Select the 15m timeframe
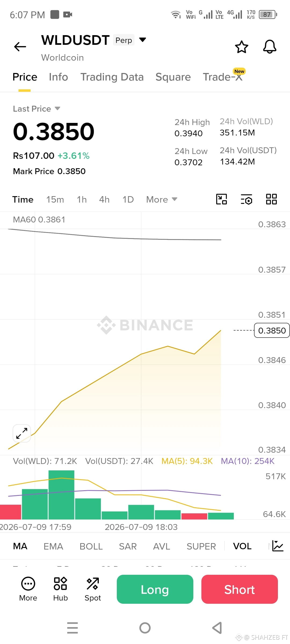The image size is (290, 644). click(55, 199)
